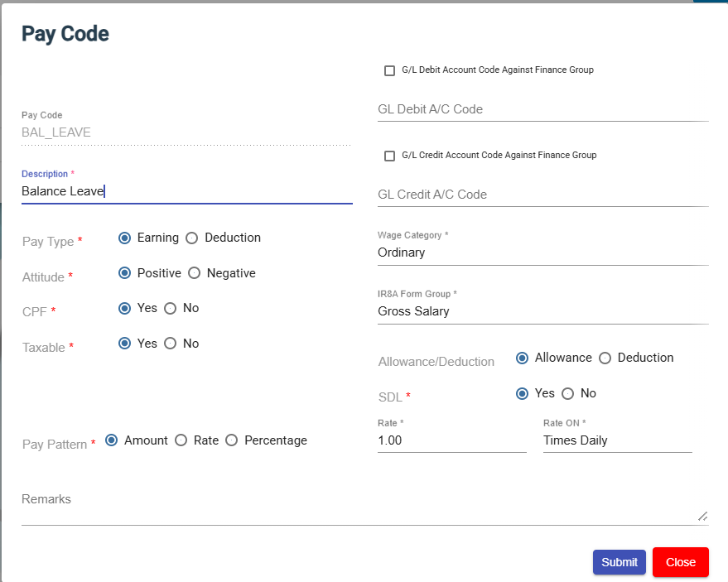The image size is (728, 582).
Task: Tick G/L Credit Account Code Against Finance Group
Action: tap(389, 156)
